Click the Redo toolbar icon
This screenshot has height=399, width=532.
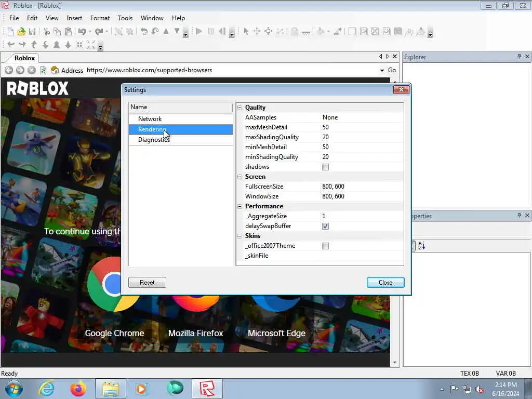tap(99, 32)
